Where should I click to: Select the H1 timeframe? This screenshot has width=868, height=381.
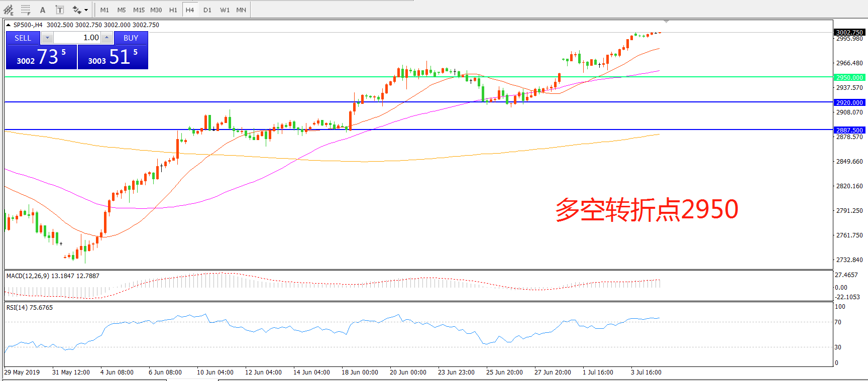pos(173,10)
